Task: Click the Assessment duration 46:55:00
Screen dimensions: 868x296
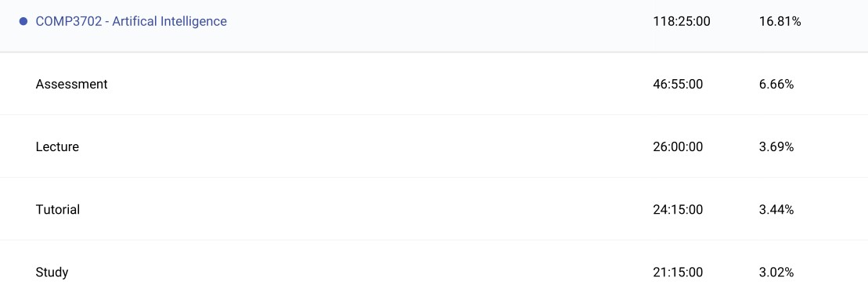Action: click(x=678, y=85)
